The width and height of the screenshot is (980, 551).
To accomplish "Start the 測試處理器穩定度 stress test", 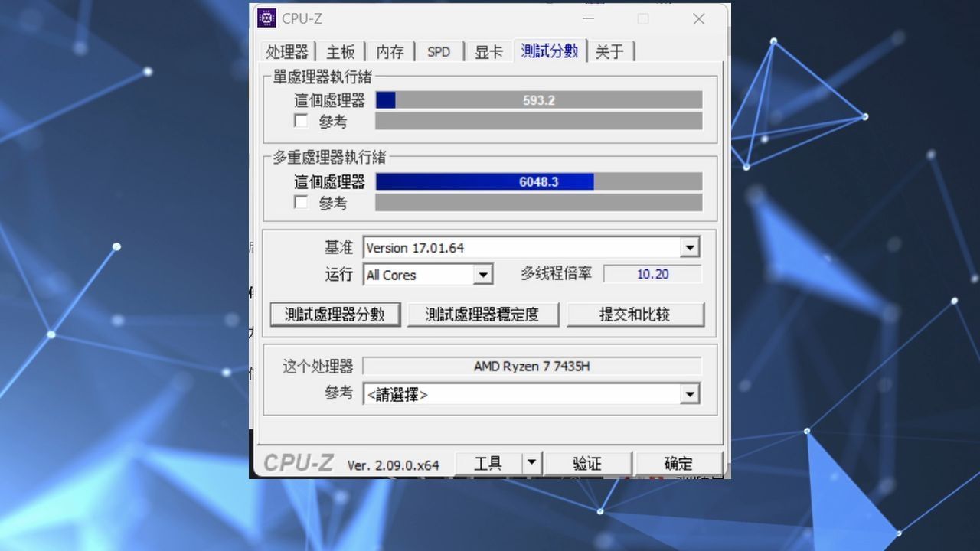I will click(482, 315).
